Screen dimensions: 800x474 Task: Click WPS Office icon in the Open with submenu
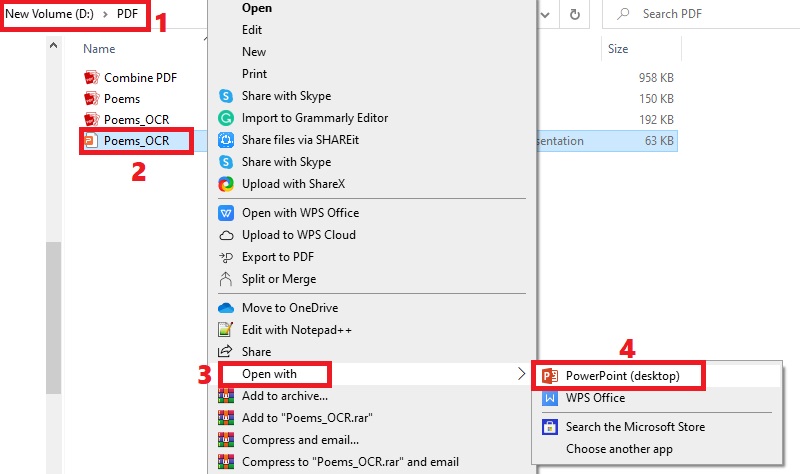click(x=549, y=398)
